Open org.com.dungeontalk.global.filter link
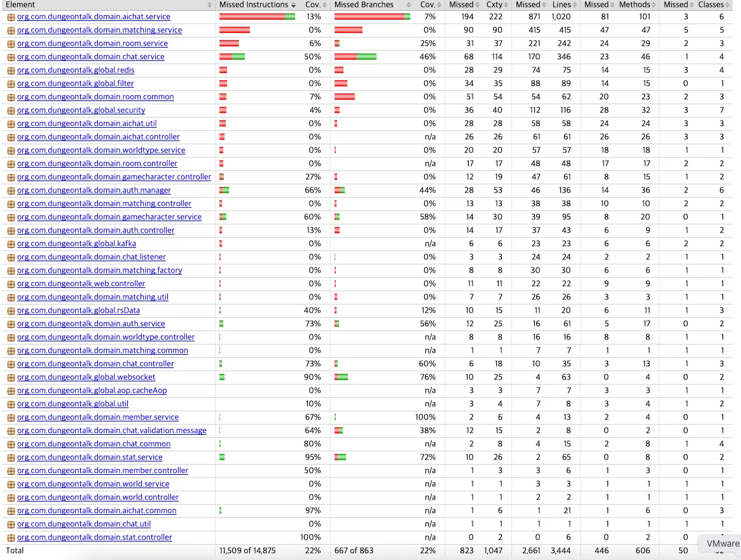The height and width of the screenshot is (560, 741). coord(75,83)
